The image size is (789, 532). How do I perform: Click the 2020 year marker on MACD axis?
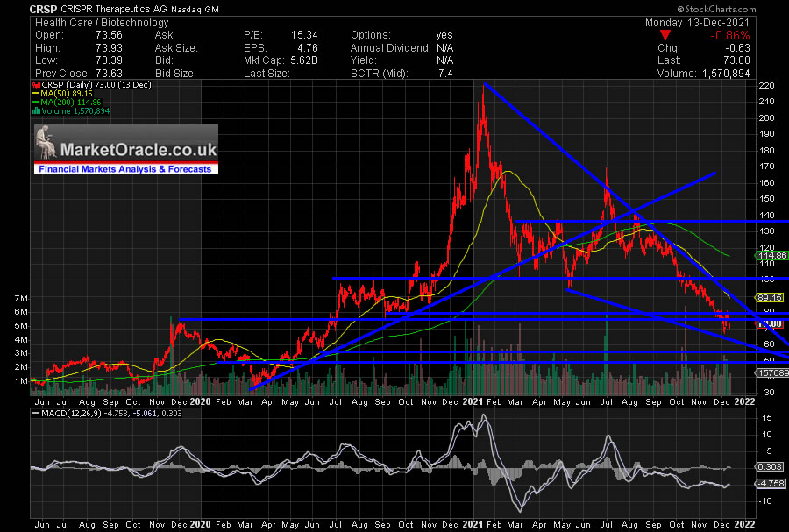[x=200, y=525]
